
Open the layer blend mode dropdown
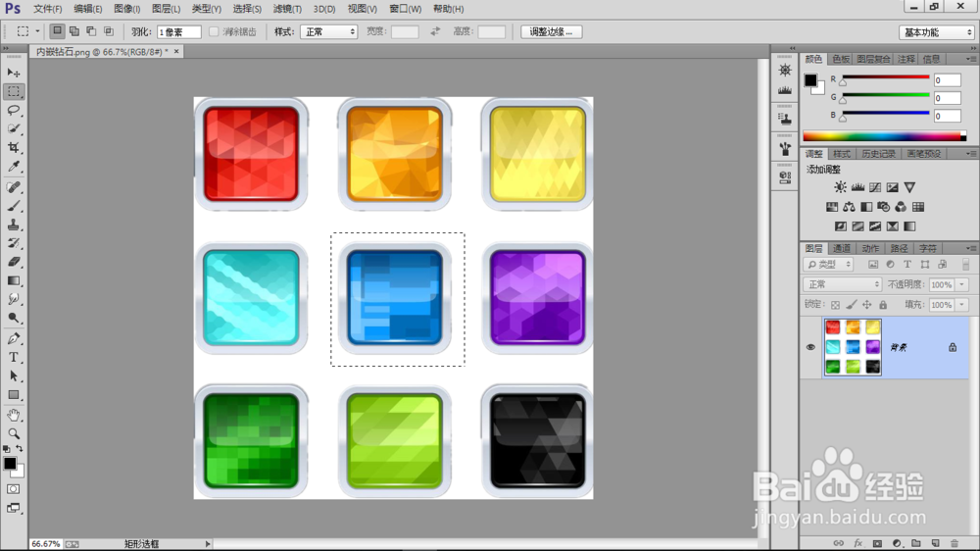pyautogui.click(x=842, y=284)
